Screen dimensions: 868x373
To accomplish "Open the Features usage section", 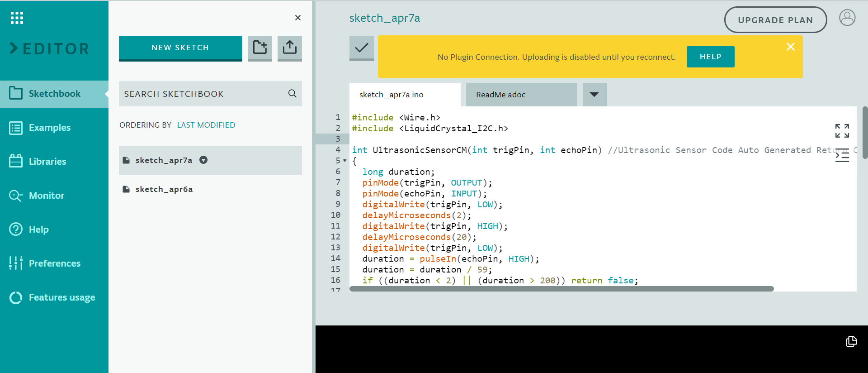I will (x=54, y=297).
